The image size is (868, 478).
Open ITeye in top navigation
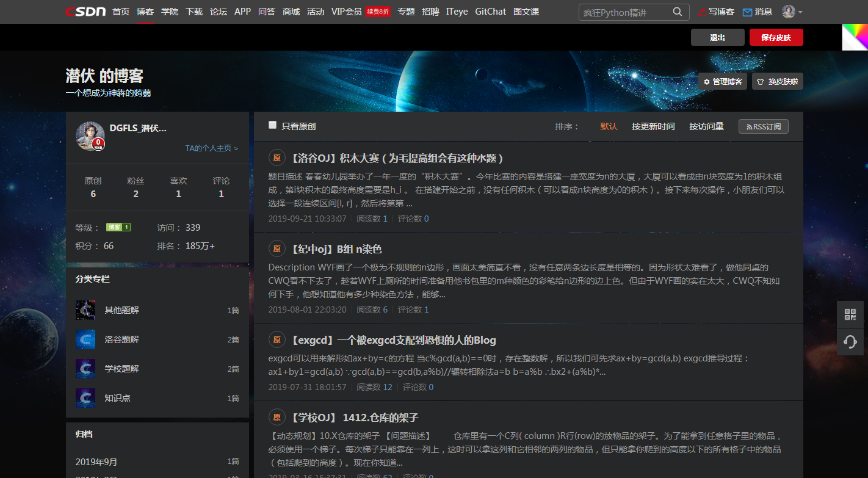point(457,12)
